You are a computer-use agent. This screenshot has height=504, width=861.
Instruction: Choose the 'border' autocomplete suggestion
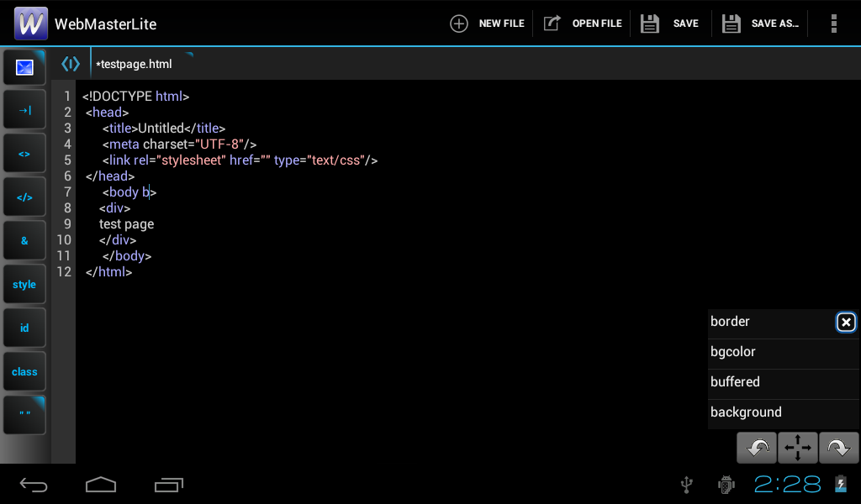pyautogui.click(x=771, y=322)
